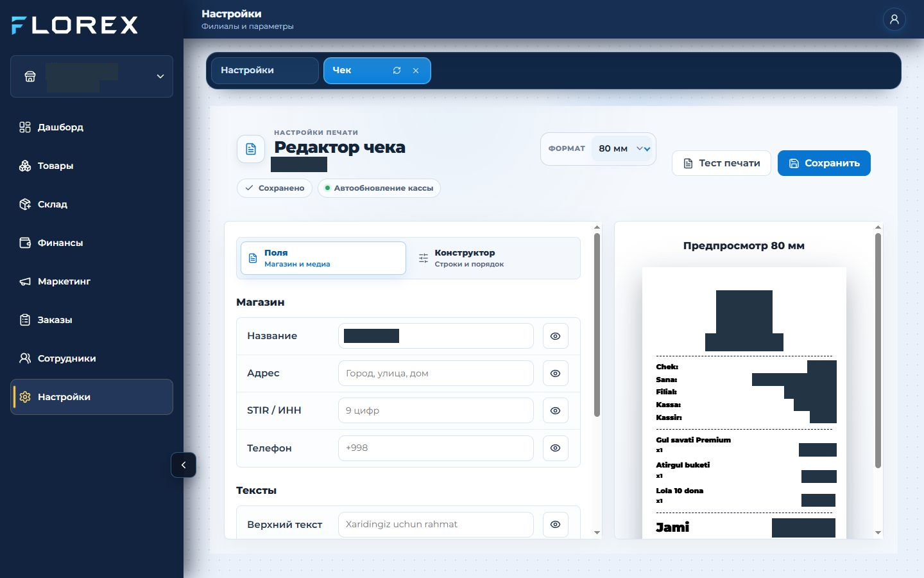Switch to the Настройки tab
924x578 pixels.
click(265, 71)
